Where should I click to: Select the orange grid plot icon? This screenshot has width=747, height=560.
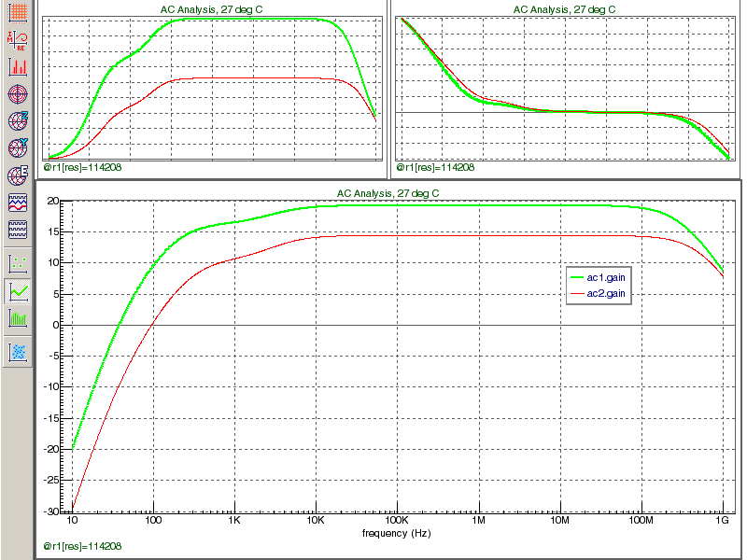click(18, 12)
